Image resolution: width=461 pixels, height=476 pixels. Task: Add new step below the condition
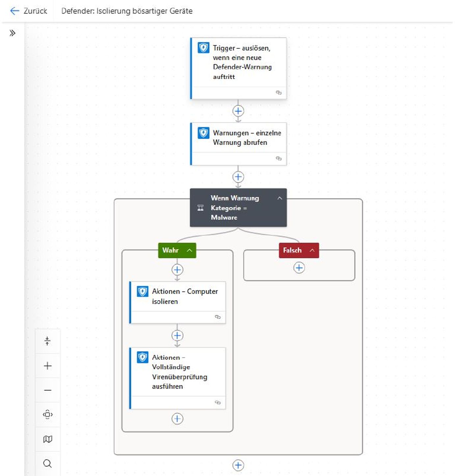point(238,465)
